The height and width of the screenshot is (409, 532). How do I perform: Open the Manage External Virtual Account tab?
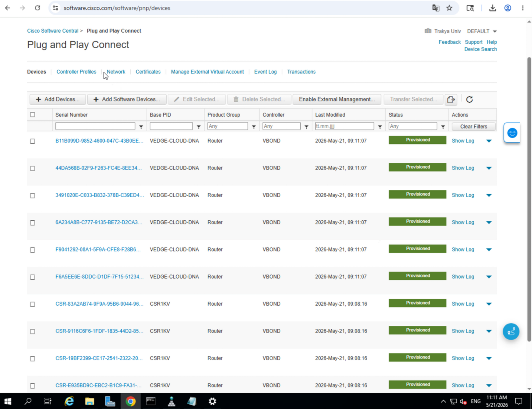coord(207,72)
